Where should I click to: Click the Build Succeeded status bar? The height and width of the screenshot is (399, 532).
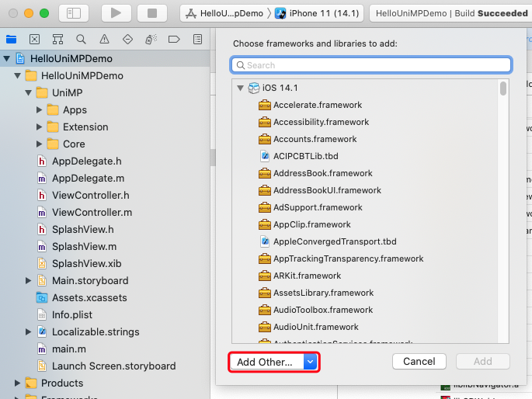[451, 13]
